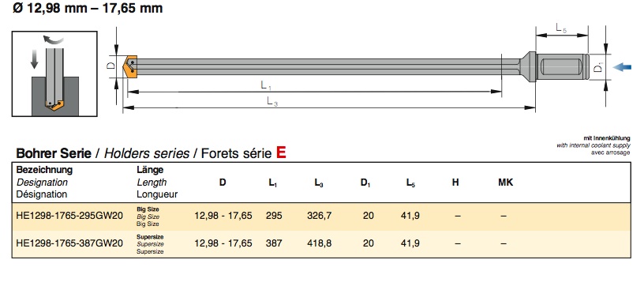Click the L5 dimension label
Screen dimensions: 644x290
pyautogui.click(x=561, y=28)
